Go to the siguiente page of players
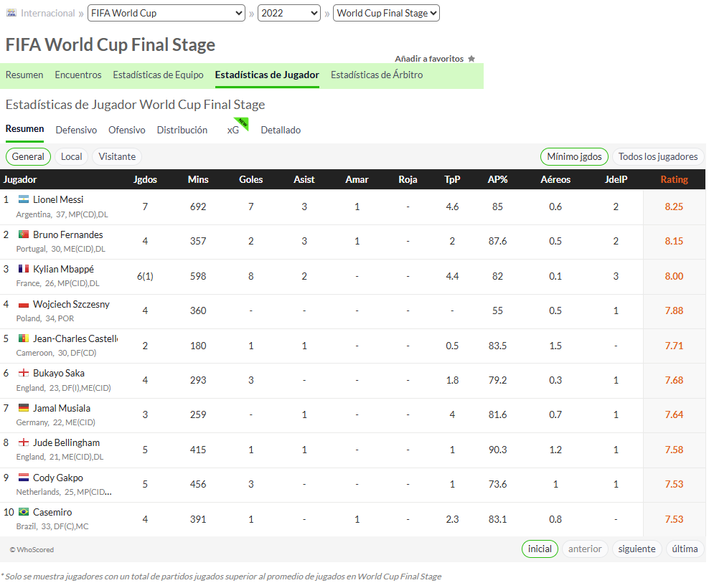The height and width of the screenshot is (588, 709). point(637,549)
